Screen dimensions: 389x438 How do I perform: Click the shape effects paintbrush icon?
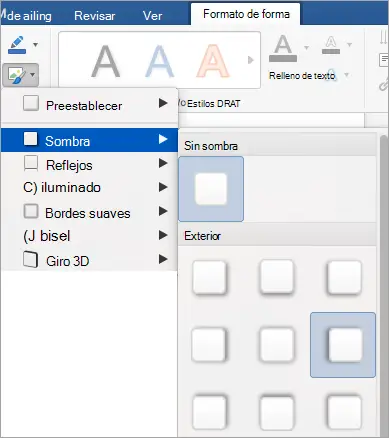pyautogui.click(x=16, y=75)
